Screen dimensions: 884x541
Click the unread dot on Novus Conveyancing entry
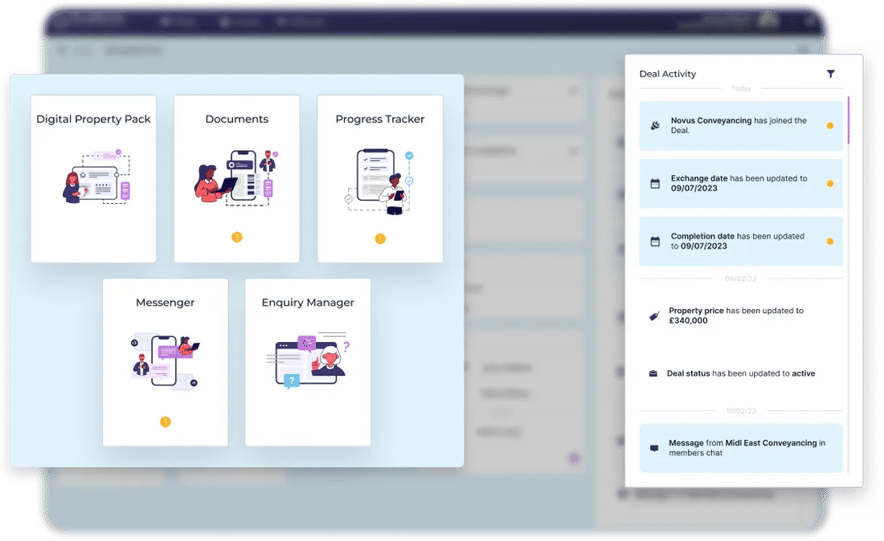point(830,126)
